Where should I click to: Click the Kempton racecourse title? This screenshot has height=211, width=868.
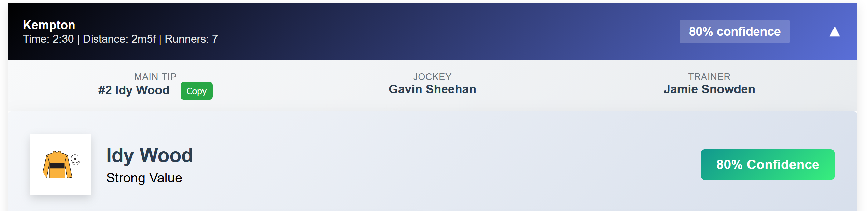49,25
